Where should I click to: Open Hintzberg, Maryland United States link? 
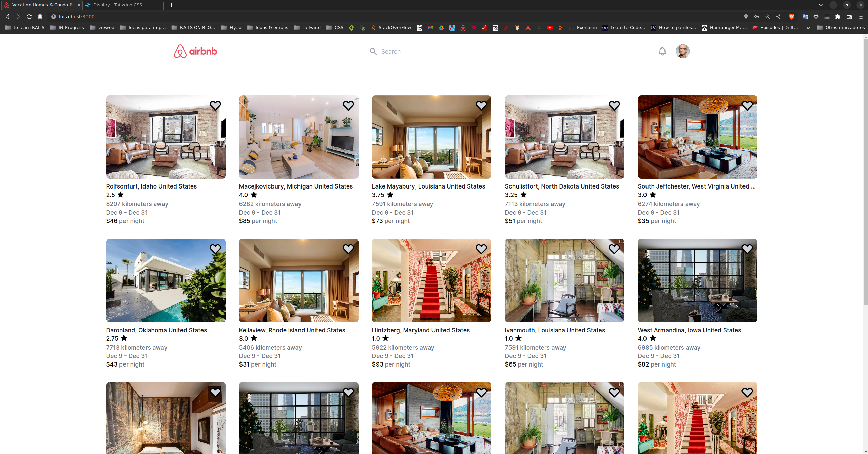click(421, 330)
